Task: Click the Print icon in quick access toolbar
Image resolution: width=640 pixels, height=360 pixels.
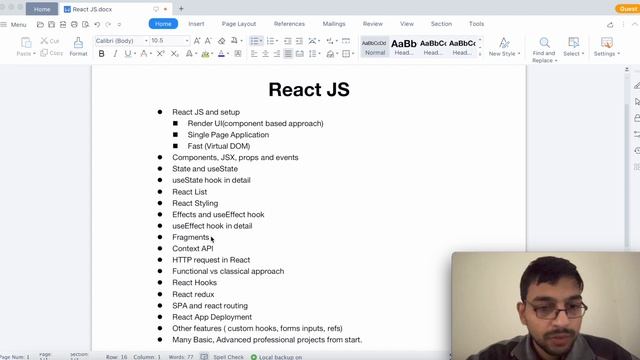Action: (74, 24)
